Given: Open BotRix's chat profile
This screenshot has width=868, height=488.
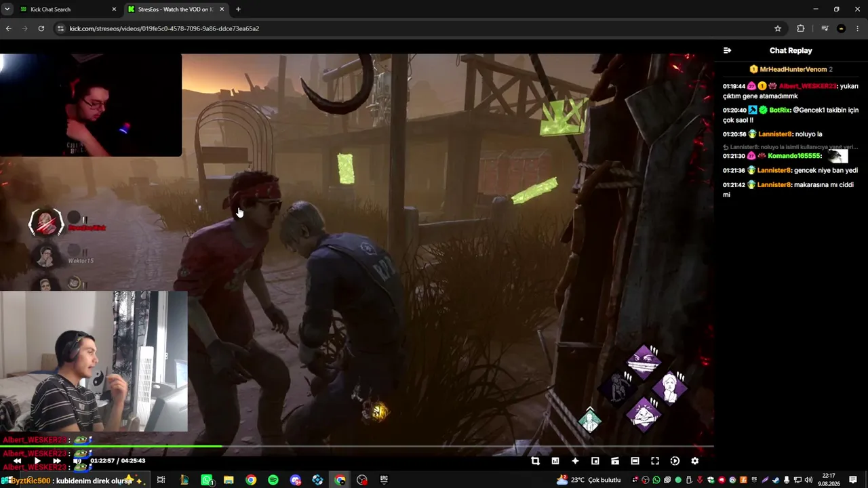Looking at the screenshot, I should pos(780,110).
